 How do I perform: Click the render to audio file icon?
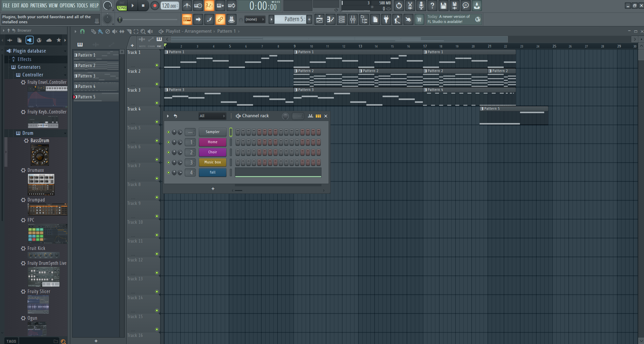tap(455, 5)
